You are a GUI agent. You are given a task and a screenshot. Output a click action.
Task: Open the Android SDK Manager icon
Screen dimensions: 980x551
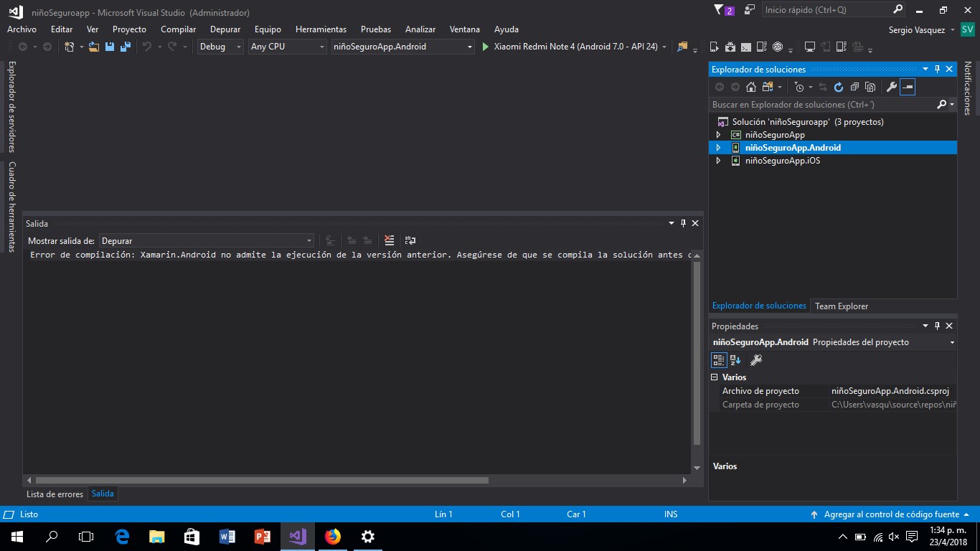pyautogui.click(x=730, y=47)
